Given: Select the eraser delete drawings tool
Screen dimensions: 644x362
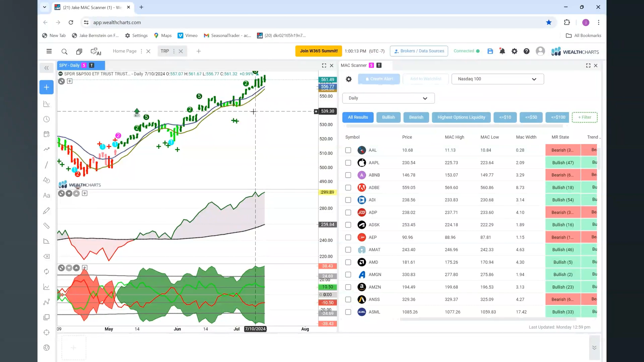Looking at the screenshot, I should coord(47,256).
